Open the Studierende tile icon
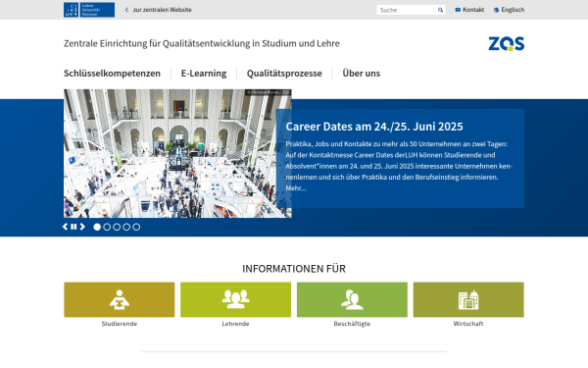 click(120, 299)
